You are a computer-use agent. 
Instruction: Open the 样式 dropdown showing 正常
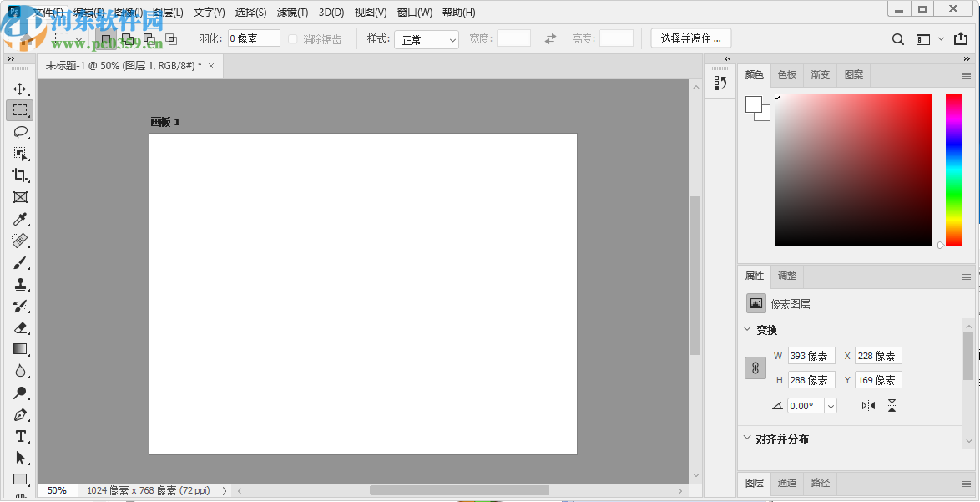coord(427,38)
